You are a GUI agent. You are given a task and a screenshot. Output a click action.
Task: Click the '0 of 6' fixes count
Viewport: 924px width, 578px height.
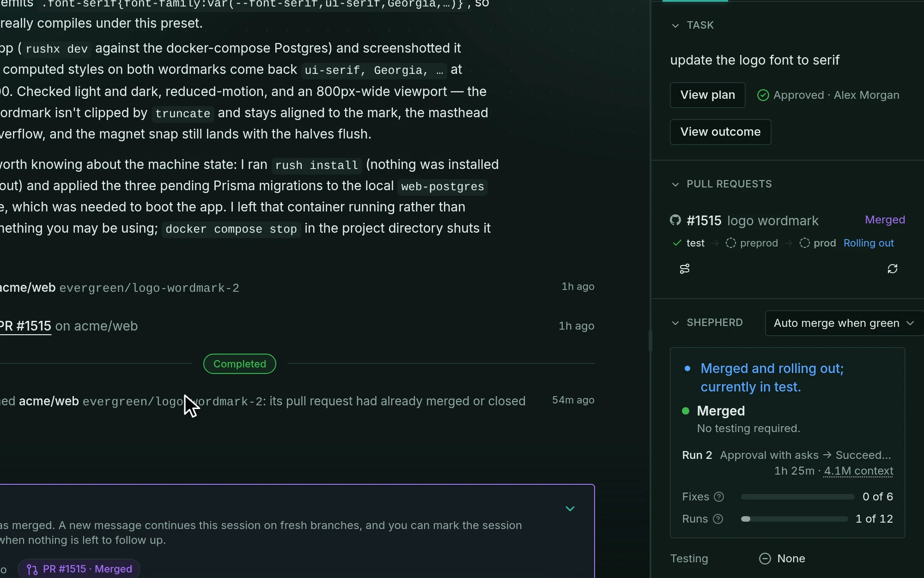(x=878, y=497)
